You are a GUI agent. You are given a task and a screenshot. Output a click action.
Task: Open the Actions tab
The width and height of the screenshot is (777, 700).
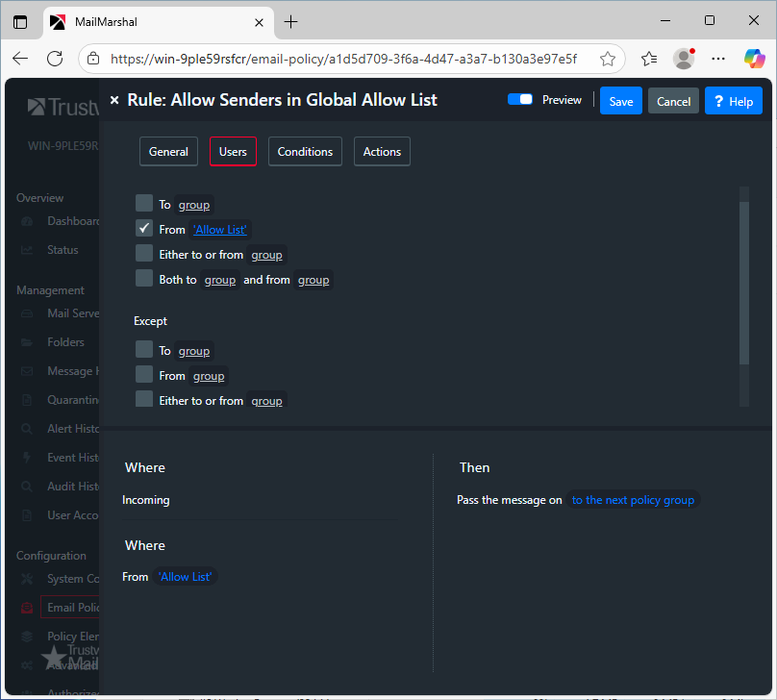[x=382, y=152]
